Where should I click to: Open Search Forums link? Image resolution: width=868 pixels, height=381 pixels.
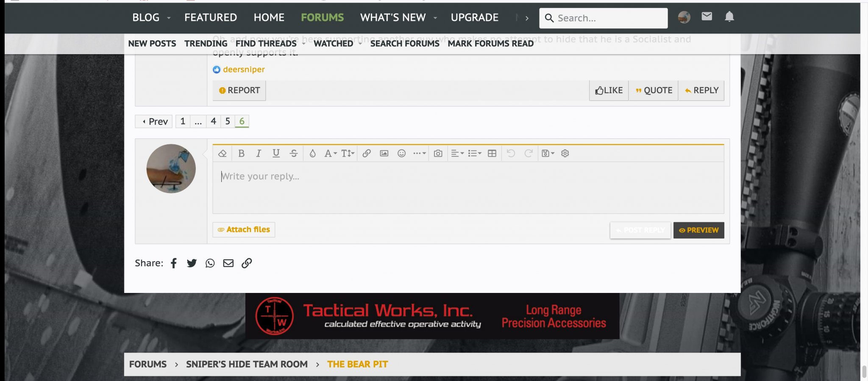click(x=405, y=44)
